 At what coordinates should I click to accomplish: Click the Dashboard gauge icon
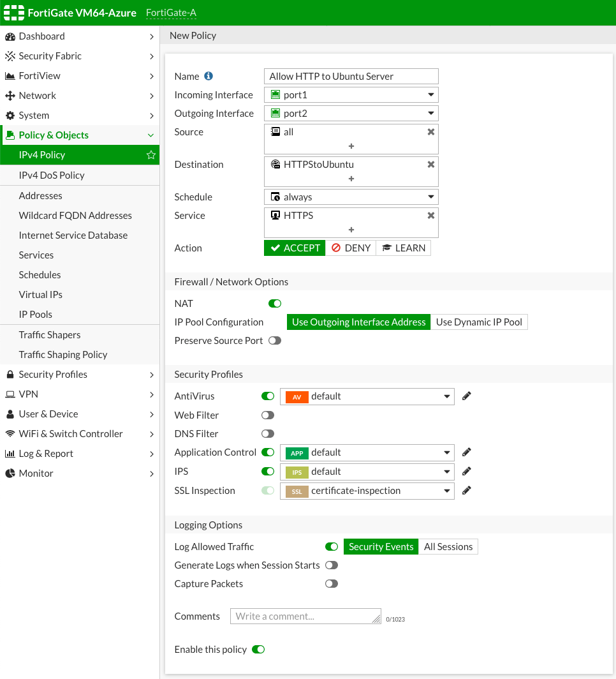point(10,37)
